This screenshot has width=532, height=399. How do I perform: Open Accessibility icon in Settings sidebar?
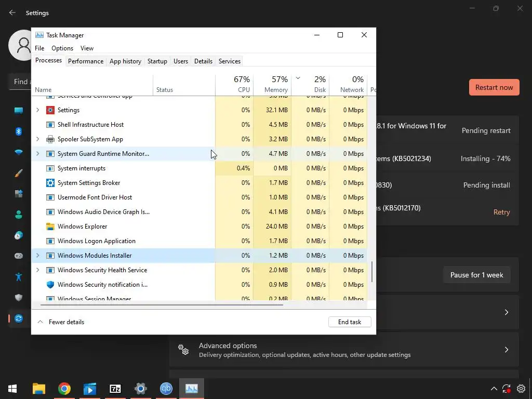[x=19, y=277]
